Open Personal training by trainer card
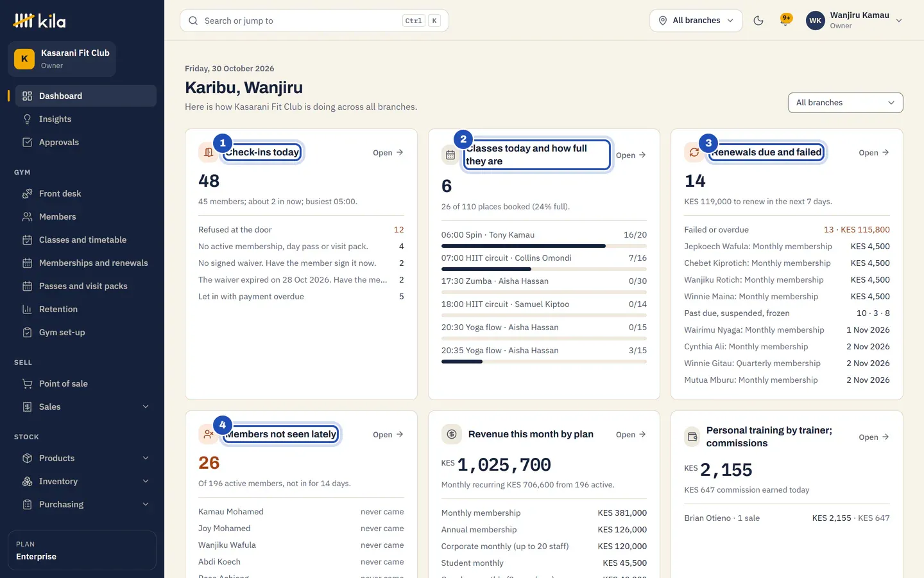This screenshot has width=924, height=578. pyautogui.click(x=874, y=437)
